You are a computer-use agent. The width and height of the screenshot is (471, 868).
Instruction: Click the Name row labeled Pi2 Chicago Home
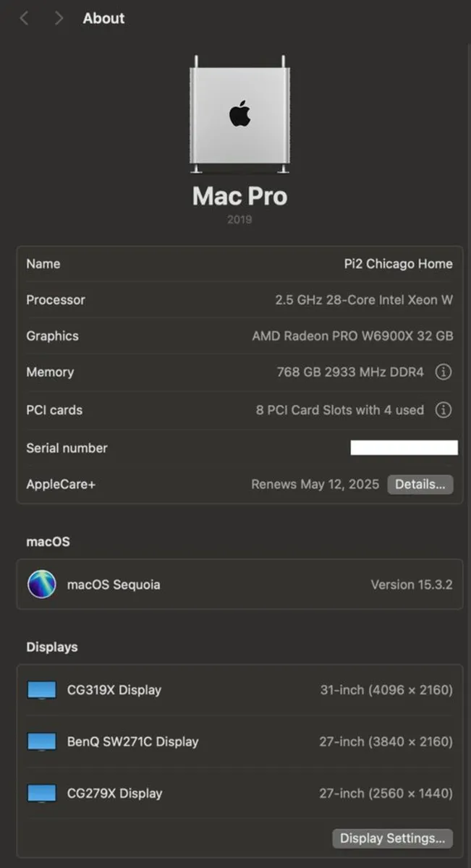(x=239, y=263)
